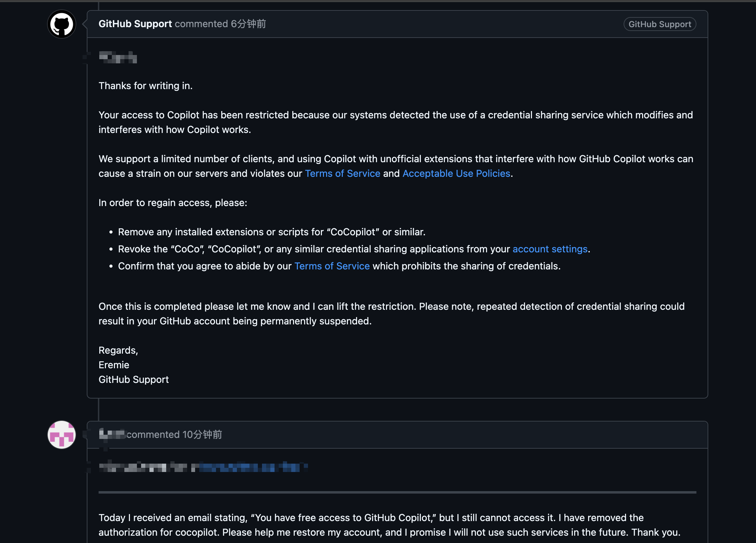The image size is (756, 543).
Task: Click the GitHub Octocat avatar icon
Action: [62, 24]
